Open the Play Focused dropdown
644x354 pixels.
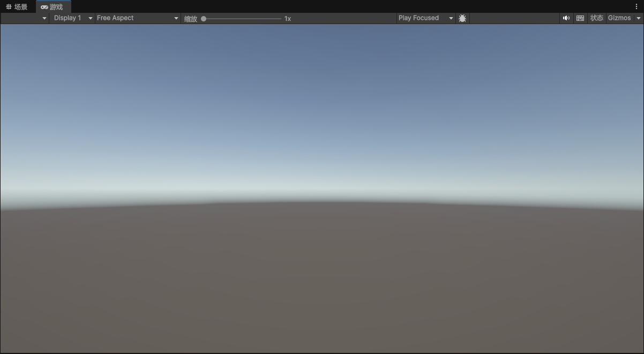pyautogui.click(x=426, y=18)
